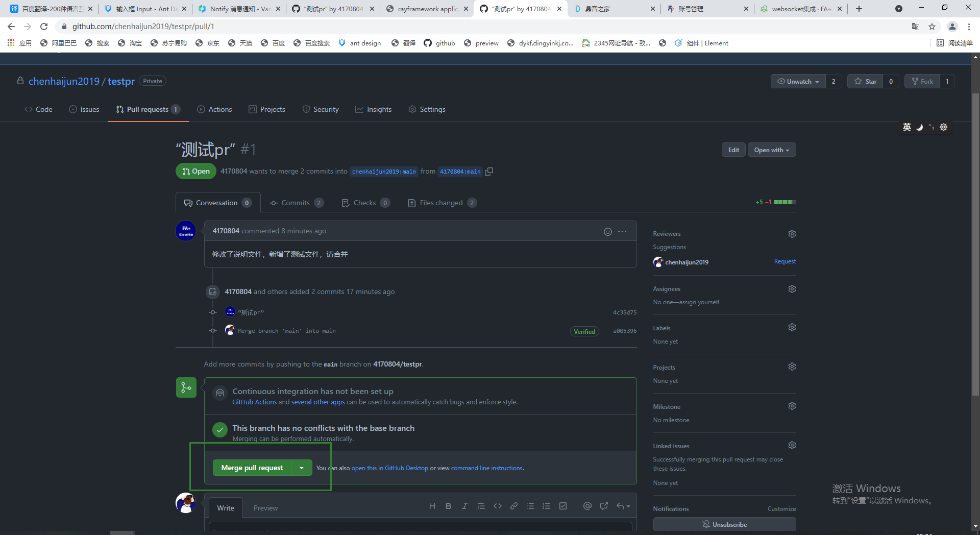Switch to the Commits tab

296,203
